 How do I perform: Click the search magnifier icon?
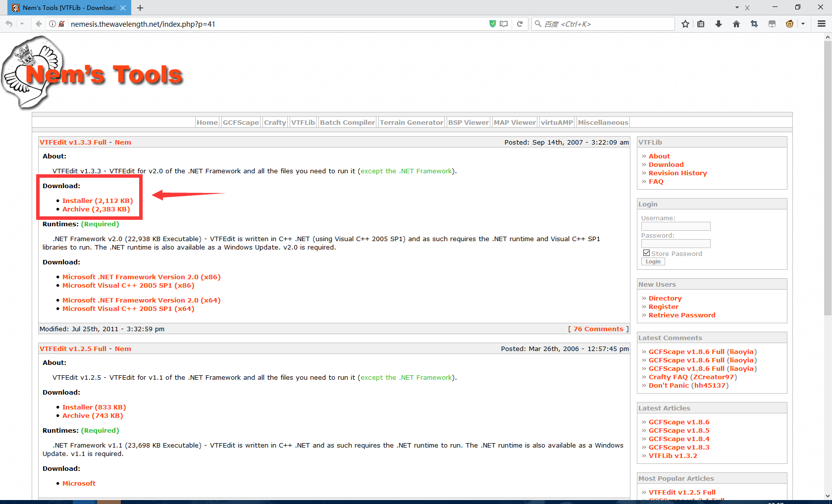point(538,24)
